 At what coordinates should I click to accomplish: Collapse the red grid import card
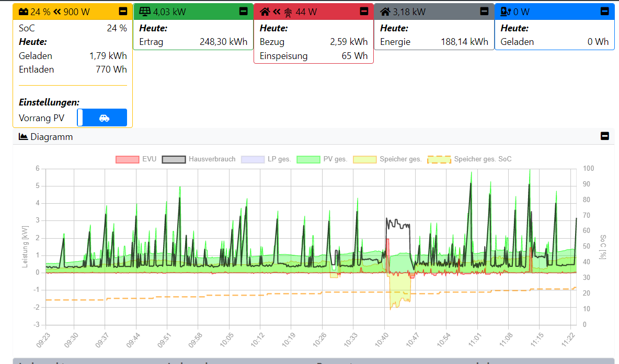[364, 11]
